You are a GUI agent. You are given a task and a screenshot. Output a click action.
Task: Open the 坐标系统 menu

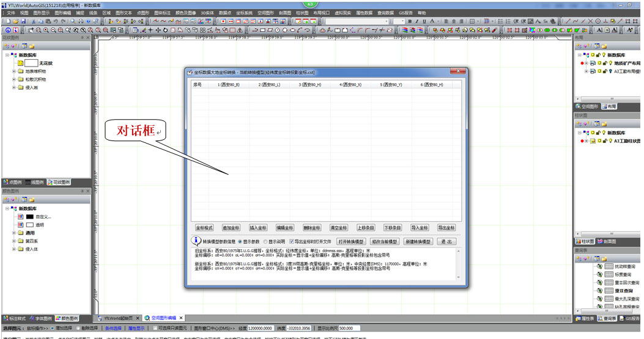(x=243, y=12)
